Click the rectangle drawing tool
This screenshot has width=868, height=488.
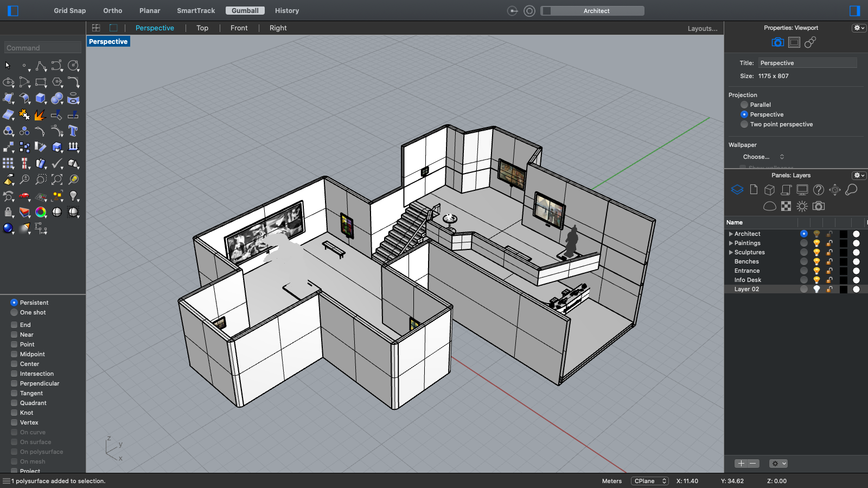41,82
